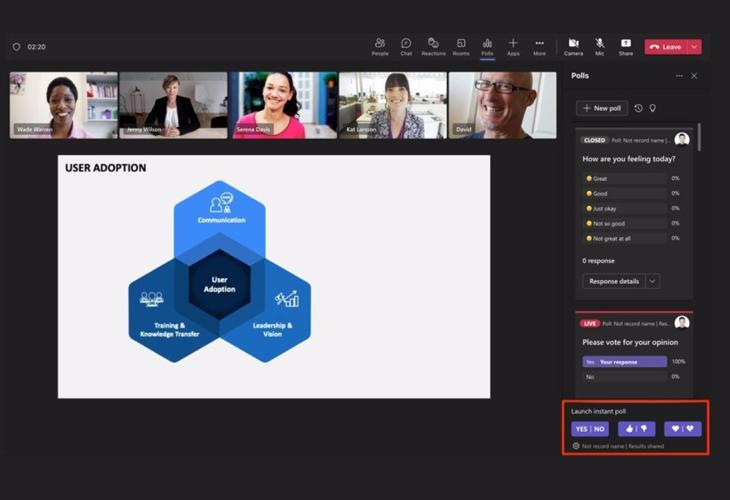
Task: Open breakout Rooms
Action: 460,46
